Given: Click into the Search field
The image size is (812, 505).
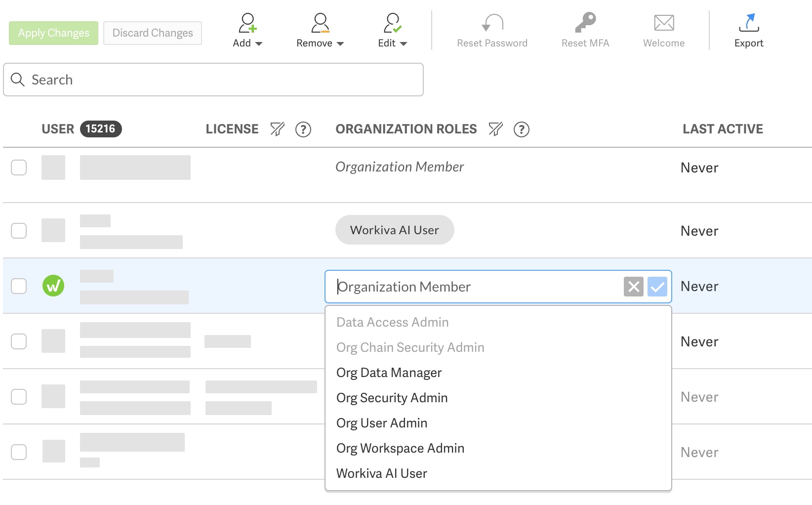Looking at the screenshot, I should [213, 80].
